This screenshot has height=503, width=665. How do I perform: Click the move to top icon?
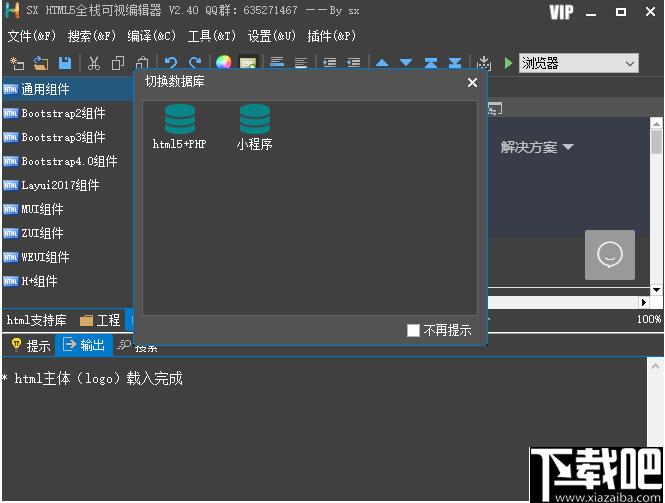(431, 63)
